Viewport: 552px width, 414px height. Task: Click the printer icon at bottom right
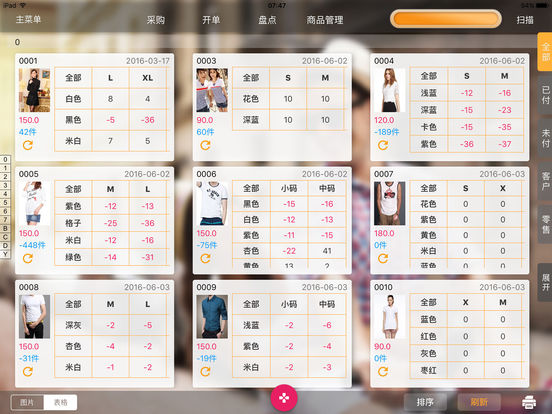[529, 402]
